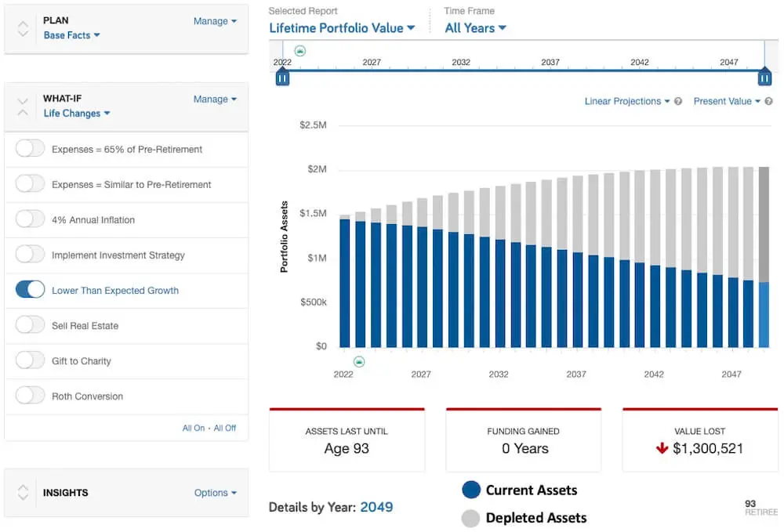Open the Lifetime Portfolio Value report dropdown

tap(342, 28)
